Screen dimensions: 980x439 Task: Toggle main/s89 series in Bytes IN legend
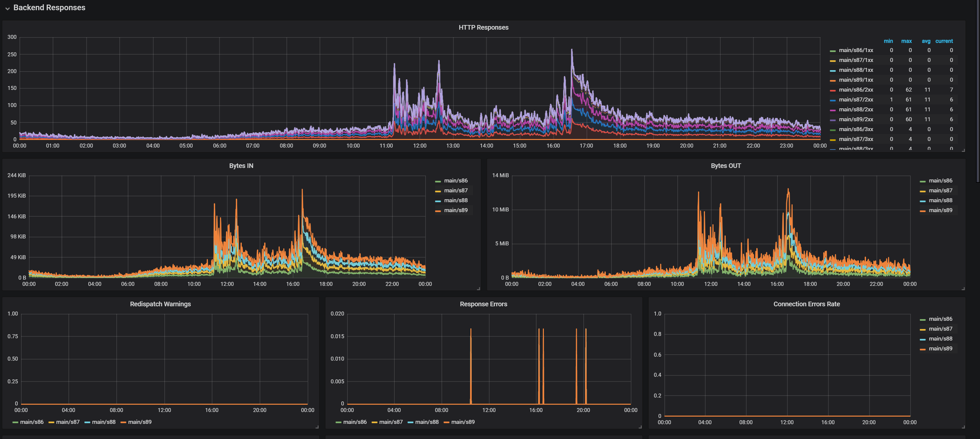click(x=455, y=210)
